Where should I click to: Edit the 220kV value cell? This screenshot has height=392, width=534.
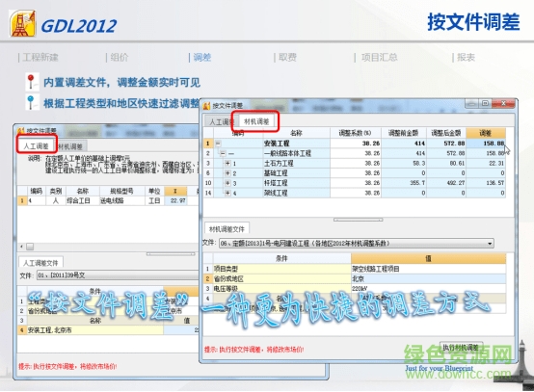428,289
